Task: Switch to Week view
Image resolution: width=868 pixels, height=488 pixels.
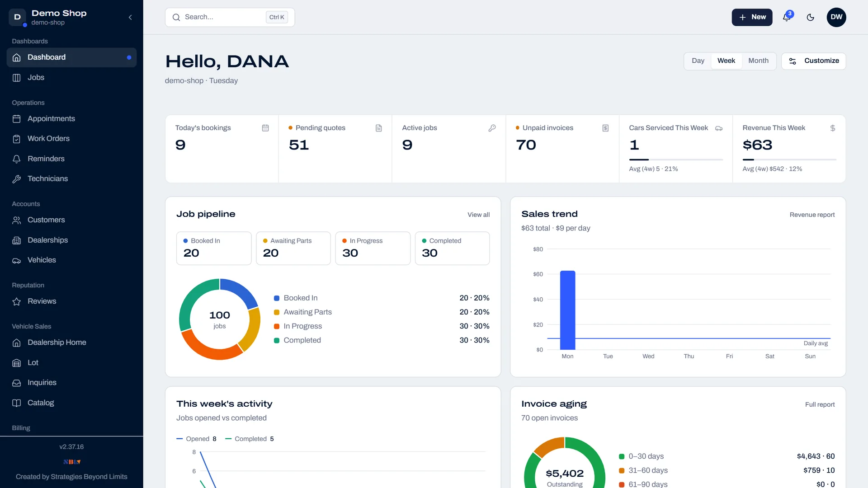Action: coord(726,61)
